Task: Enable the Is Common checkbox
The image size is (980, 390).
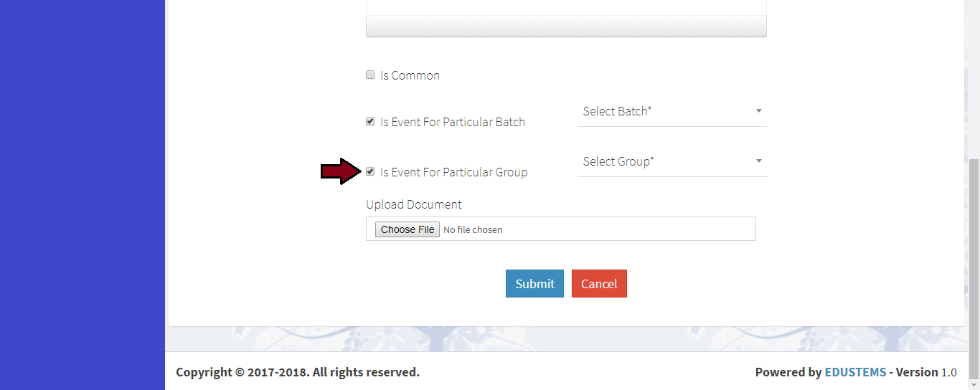Action: pyautogui.click(x=370, y=75)
